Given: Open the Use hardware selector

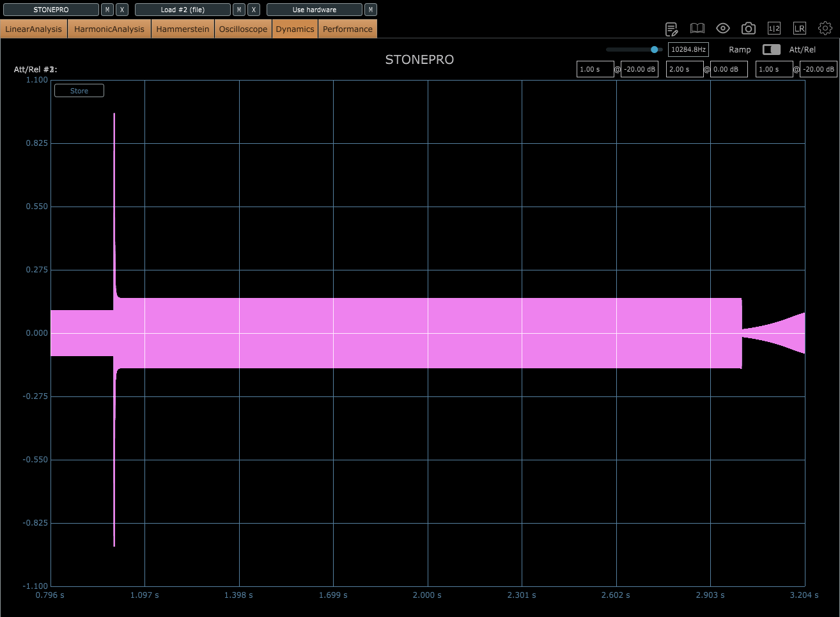Looking at the screenshot, I should 315,10.
